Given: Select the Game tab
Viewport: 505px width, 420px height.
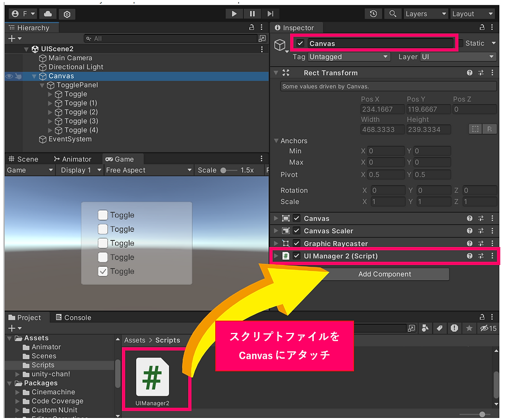Looking at the screenshot, I should click(120, 159).
